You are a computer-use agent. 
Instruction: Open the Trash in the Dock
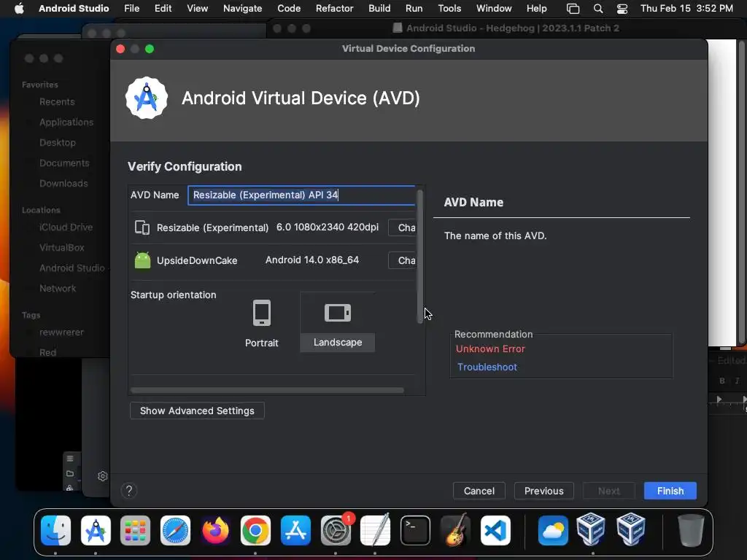690,531
